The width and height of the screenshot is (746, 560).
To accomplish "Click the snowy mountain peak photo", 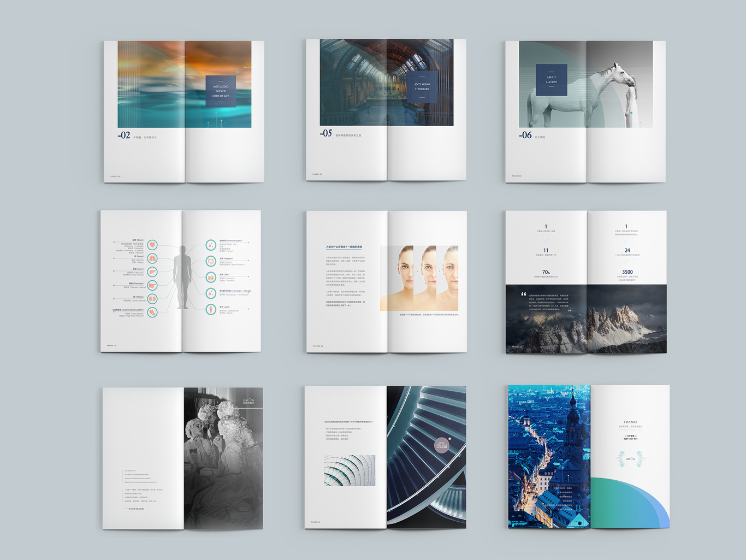I will click(586, 319).
